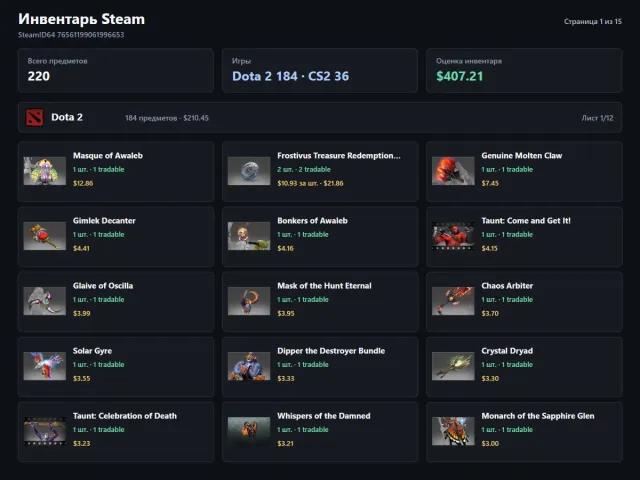Click the Всего предметов label
Screen dimensions: 640x480
coord(58,61)
